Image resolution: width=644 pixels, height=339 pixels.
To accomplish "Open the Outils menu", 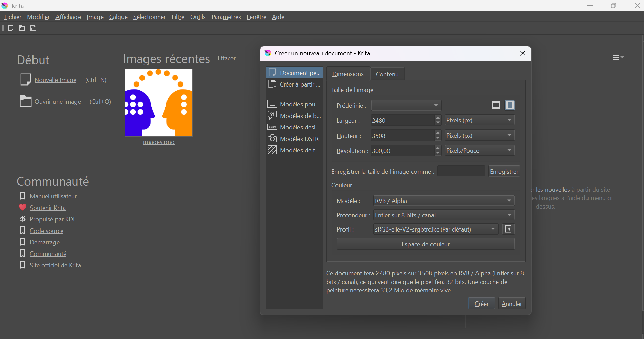I will pyautogui.click(x=198, y=17).
